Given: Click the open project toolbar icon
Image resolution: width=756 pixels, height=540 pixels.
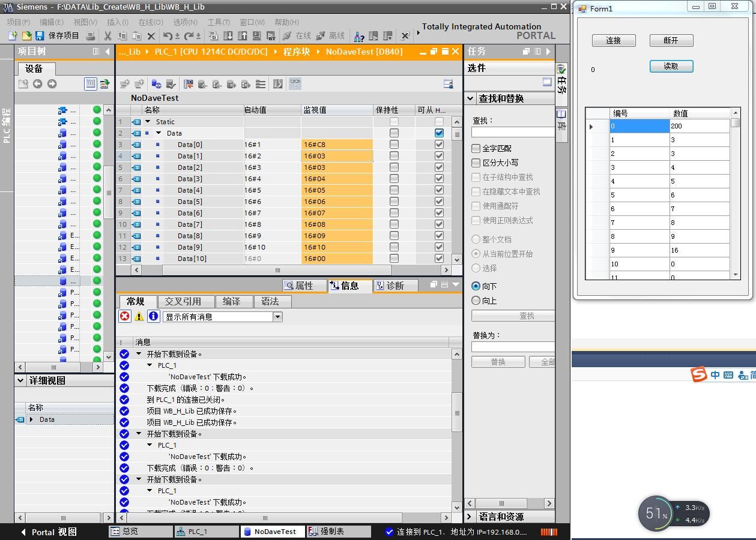Looking at the screenshot, I should click(26, 36).
